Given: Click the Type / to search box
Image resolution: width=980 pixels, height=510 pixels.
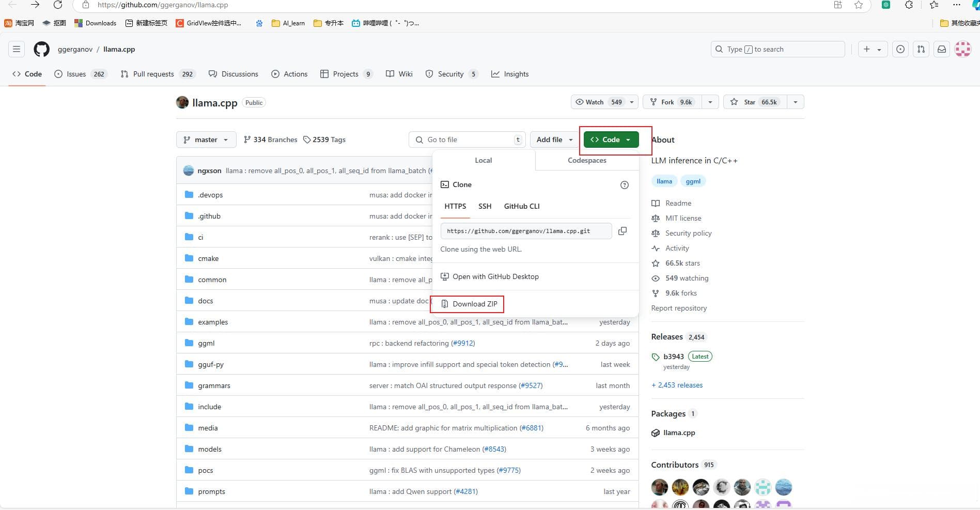Looking at the screenshot, I should [778, 49].
